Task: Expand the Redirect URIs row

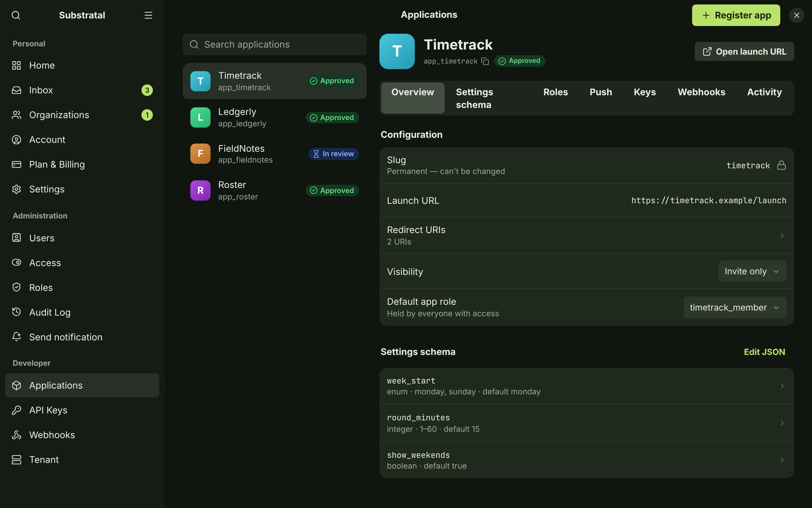Action: click(x=586, y=236)
